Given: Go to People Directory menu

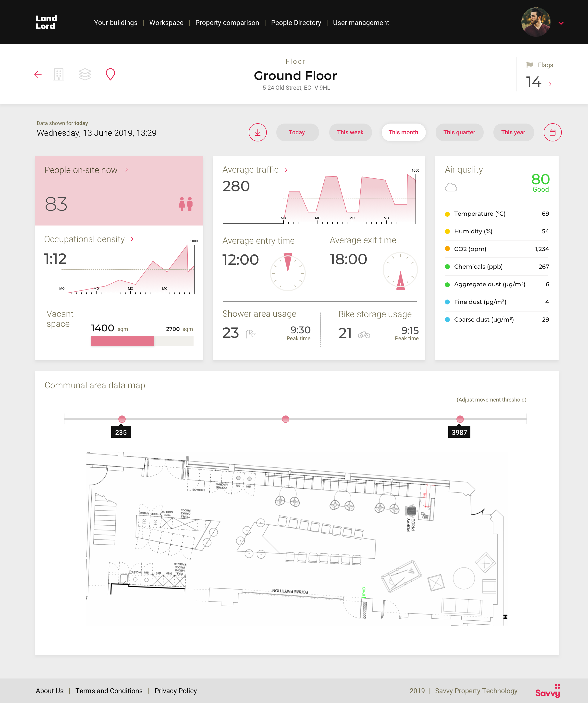Looking at the screenshot, I should click(296, 23).
